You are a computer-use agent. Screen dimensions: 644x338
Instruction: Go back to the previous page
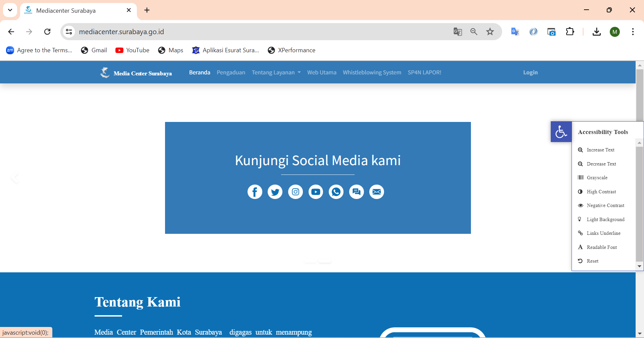pos(11,32)
